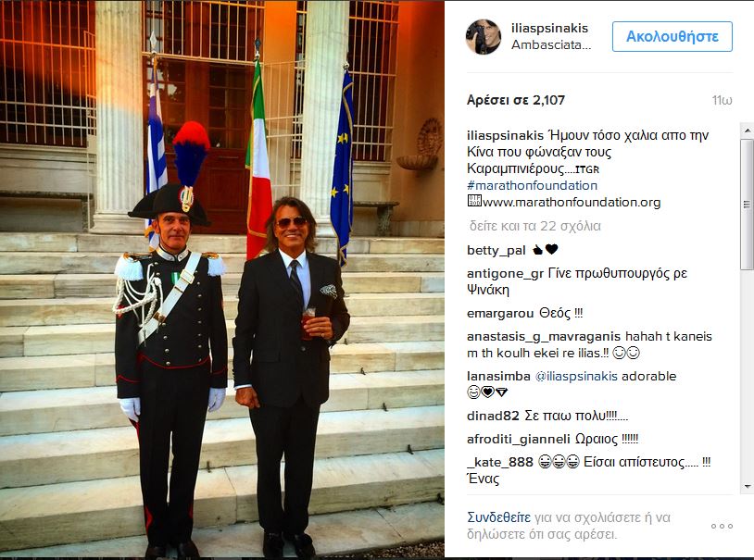Open the #marathonfoundation hashtag
754x560 pixels.
(532, 185)
